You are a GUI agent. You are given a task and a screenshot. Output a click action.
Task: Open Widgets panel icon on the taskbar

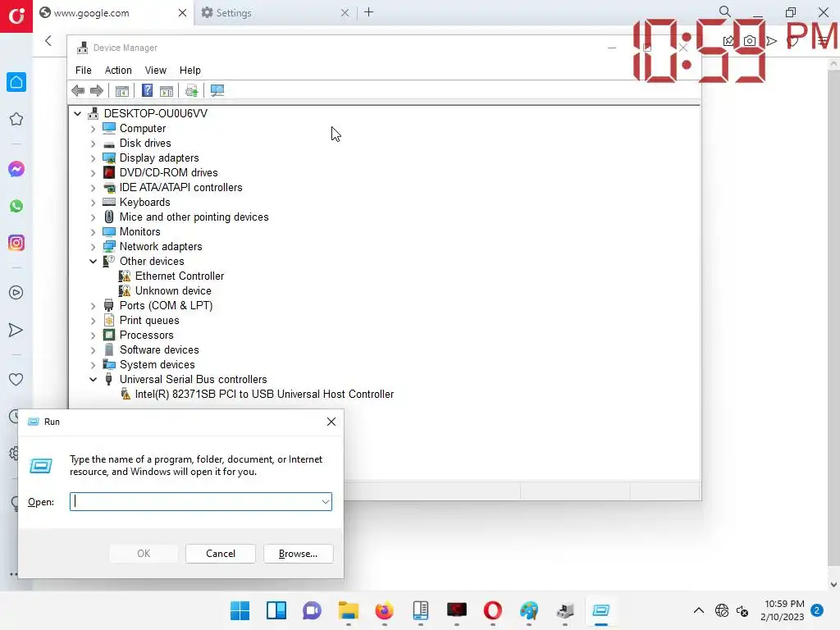click(x=276, y=610)
